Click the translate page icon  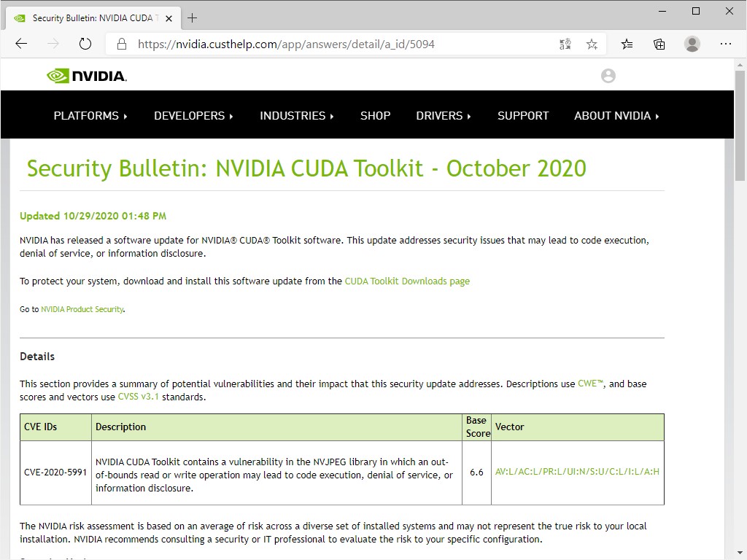[565, 44]
